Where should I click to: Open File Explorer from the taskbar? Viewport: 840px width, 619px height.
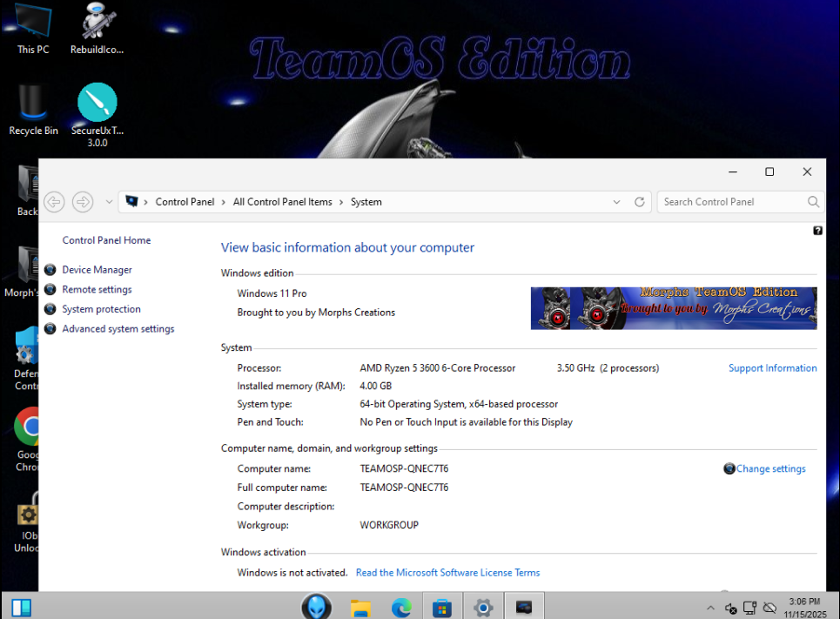point(361,607)
